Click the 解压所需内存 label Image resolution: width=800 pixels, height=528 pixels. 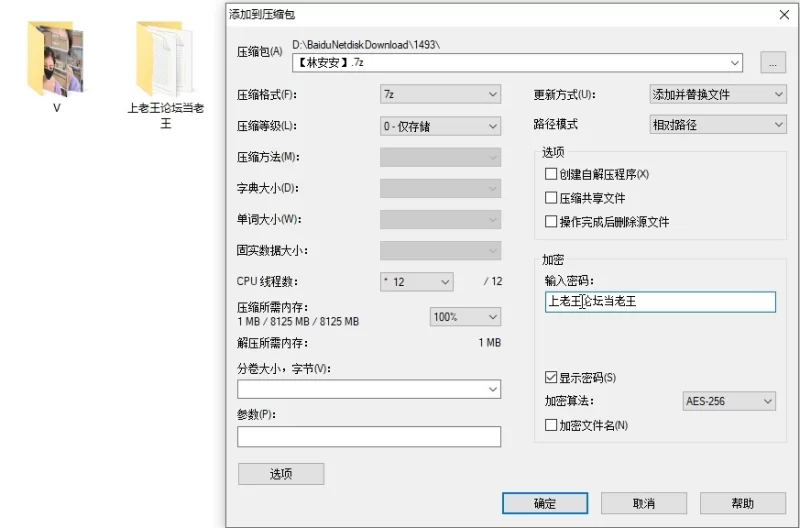(272, 343)
